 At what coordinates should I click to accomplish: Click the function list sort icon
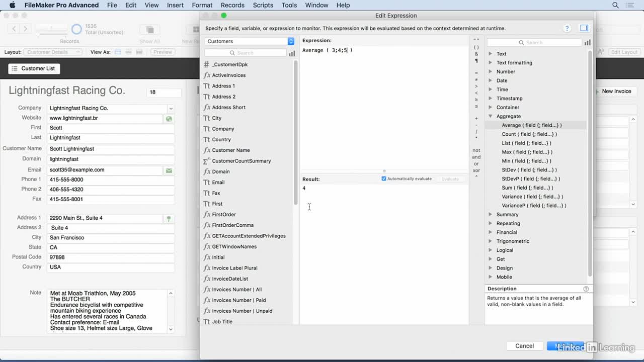587,43
